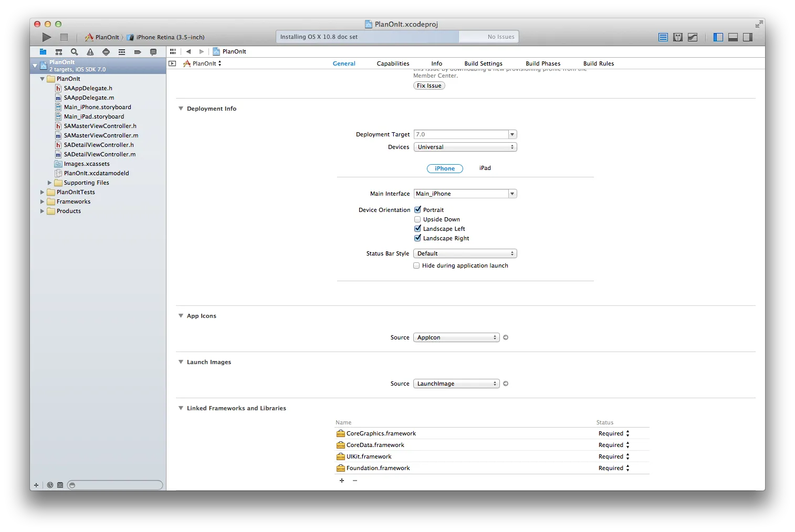Run the PlanOnIt scheme with the play button
Image resolution: width=795 pixels, height=532 pixels.
pyautogui.click(x=47, y=37)
